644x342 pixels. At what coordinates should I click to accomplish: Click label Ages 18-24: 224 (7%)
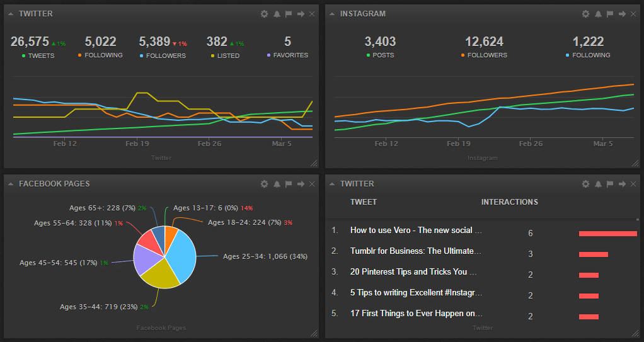coord(244,222)
